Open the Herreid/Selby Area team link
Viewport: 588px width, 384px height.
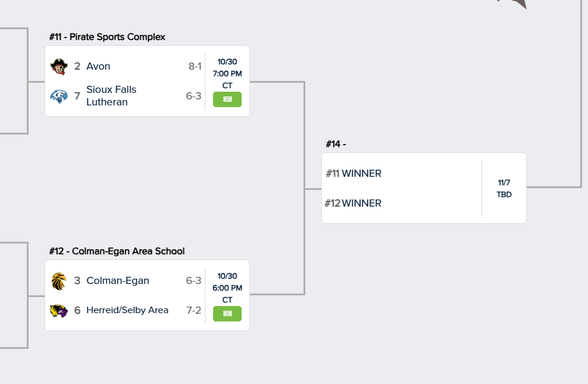pos(127,310)
